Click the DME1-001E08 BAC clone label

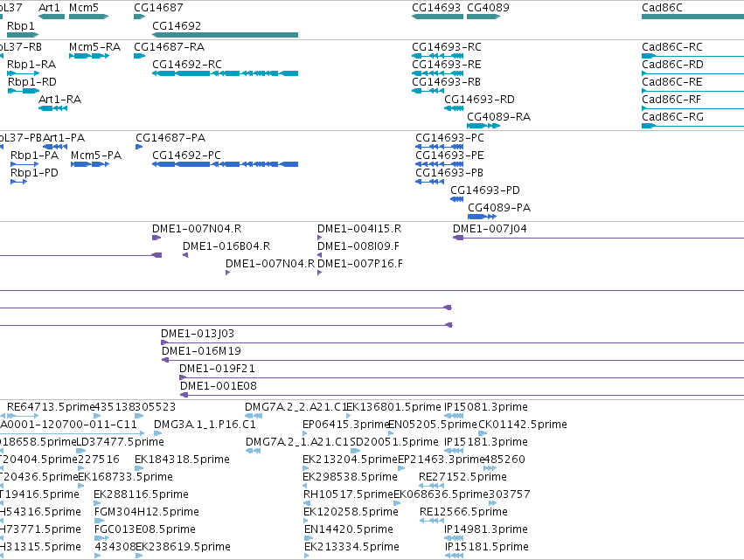219,386
